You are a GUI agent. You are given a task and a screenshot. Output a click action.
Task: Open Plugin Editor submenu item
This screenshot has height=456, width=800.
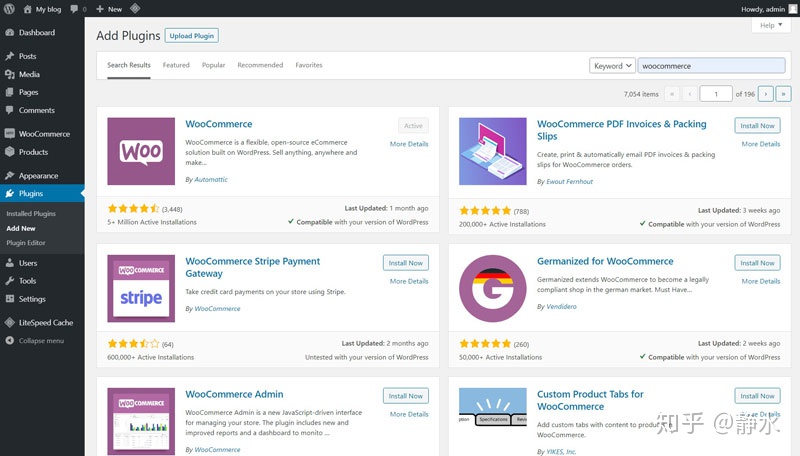pyautogui.click(x=26, y=243)
